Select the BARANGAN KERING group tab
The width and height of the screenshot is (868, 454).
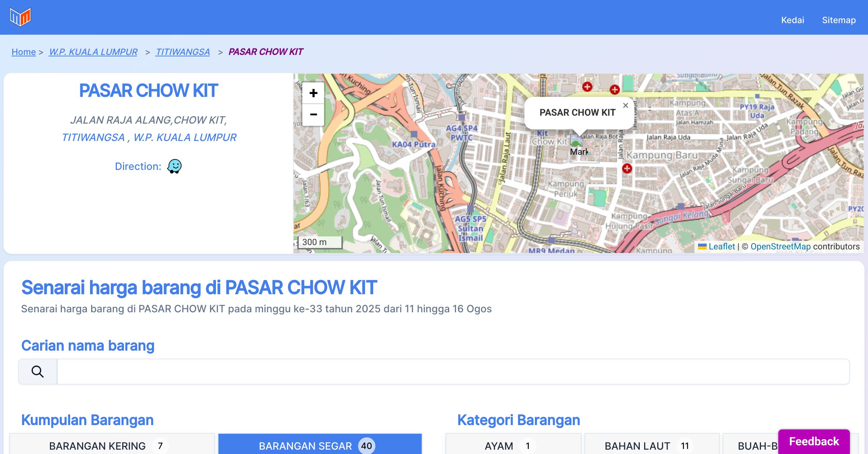tap(112, 445)
